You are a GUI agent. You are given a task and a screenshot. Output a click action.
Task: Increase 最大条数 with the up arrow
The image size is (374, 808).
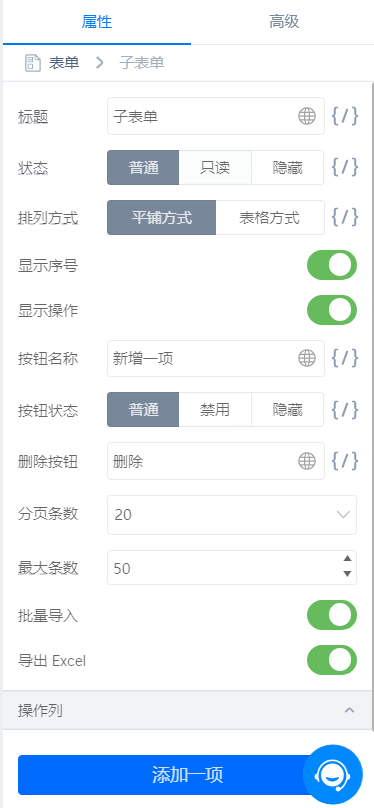[x=347, y=559]
